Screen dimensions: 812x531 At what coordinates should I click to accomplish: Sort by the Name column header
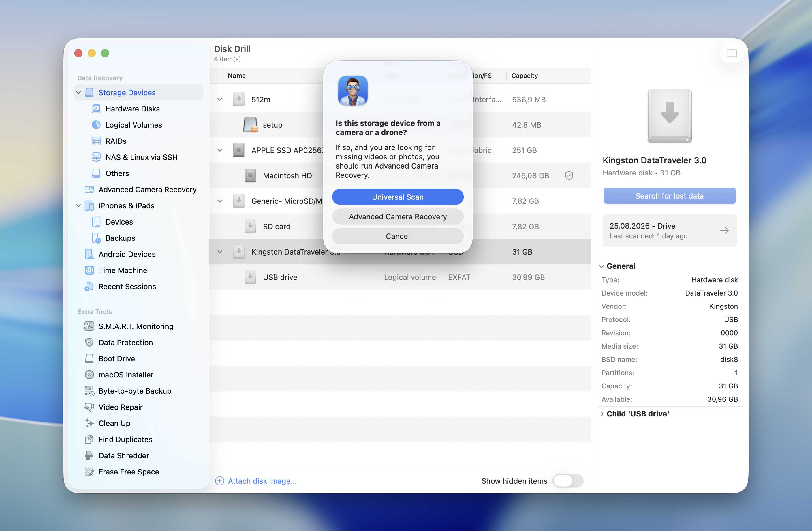237,76
